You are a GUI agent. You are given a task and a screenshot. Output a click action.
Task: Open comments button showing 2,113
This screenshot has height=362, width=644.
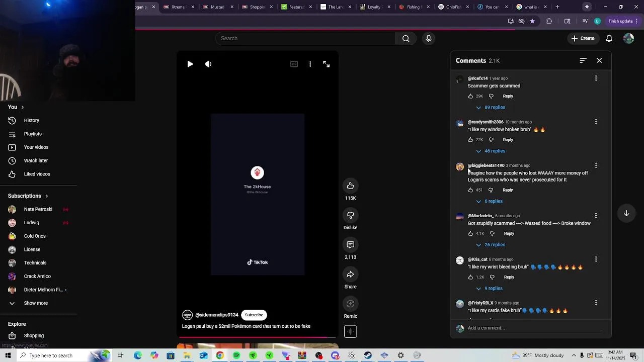point(351,245)
